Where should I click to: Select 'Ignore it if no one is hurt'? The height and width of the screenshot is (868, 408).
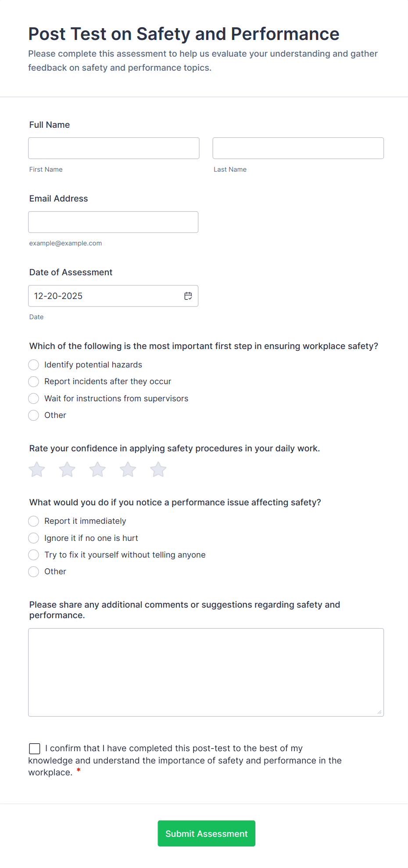coord(33,538)
